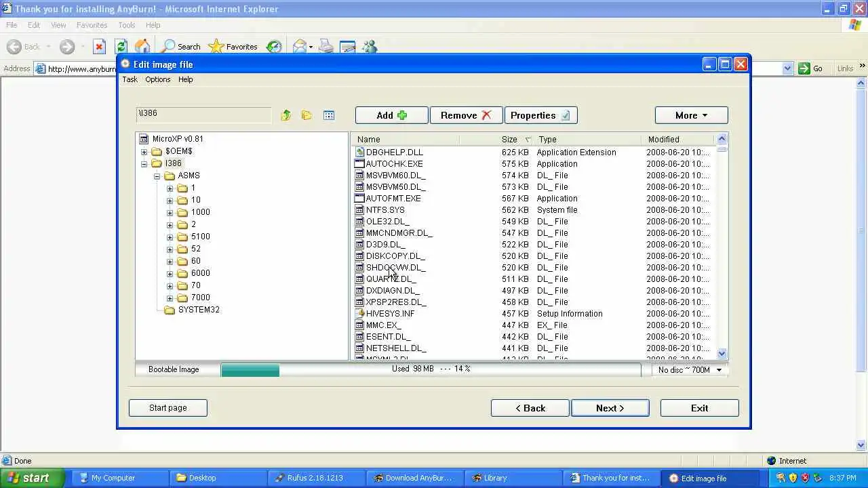Image resolution: width=868 pixels, height=488 pixels.
Task: Expand the $OEM$ tree node
Action: [x=144, y=152]
